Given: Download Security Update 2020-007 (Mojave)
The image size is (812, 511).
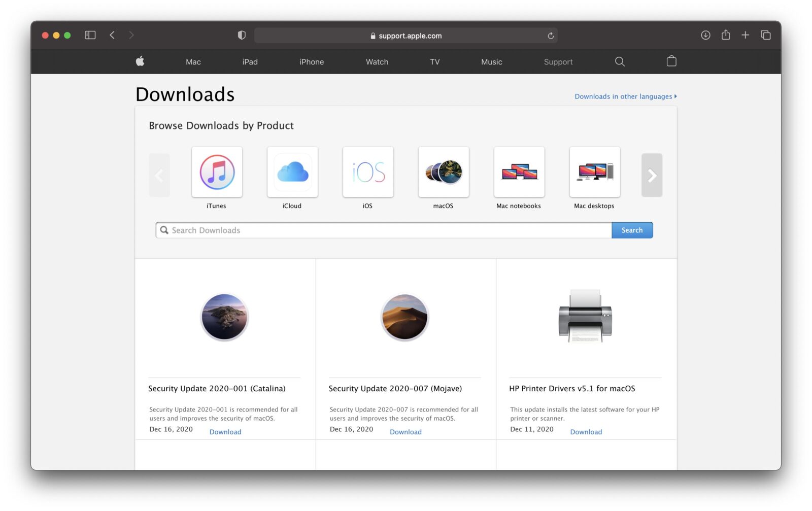Looking at the screenshot, I should (405, 431).
